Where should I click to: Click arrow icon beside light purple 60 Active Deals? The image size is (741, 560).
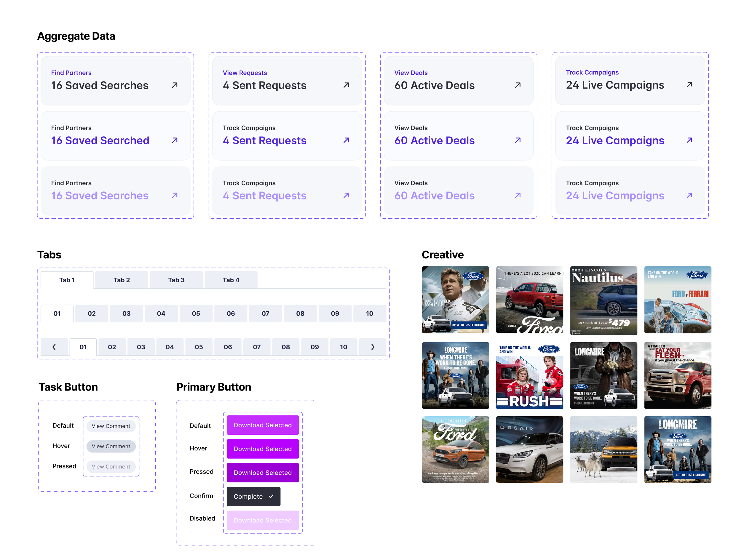click(x=518, y=195)
